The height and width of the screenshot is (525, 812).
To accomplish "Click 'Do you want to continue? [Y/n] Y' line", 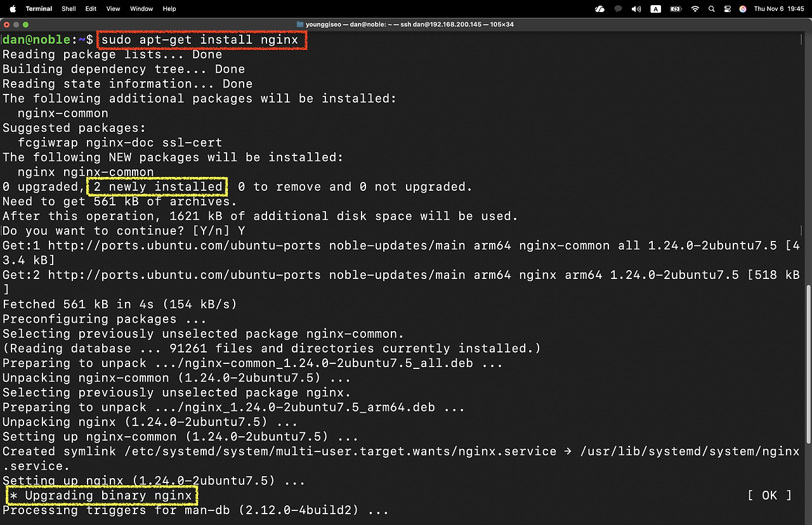I will pos(124,231).
